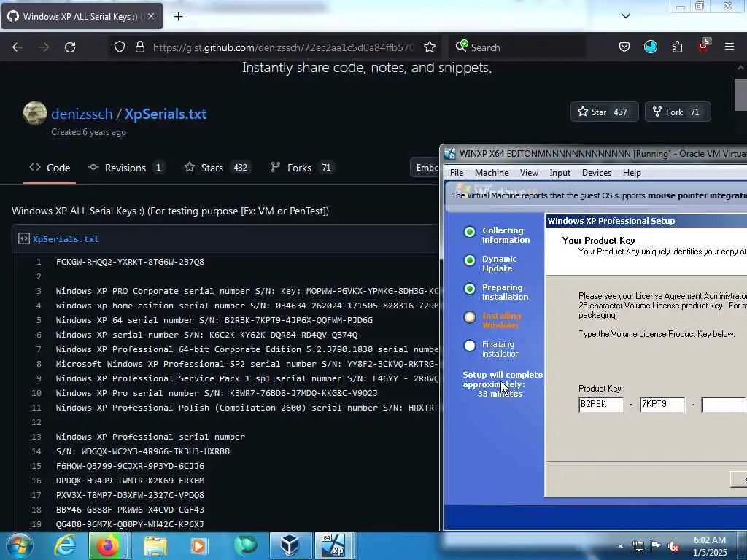Click the Firefox forward arrow

[x=44, y=47]
